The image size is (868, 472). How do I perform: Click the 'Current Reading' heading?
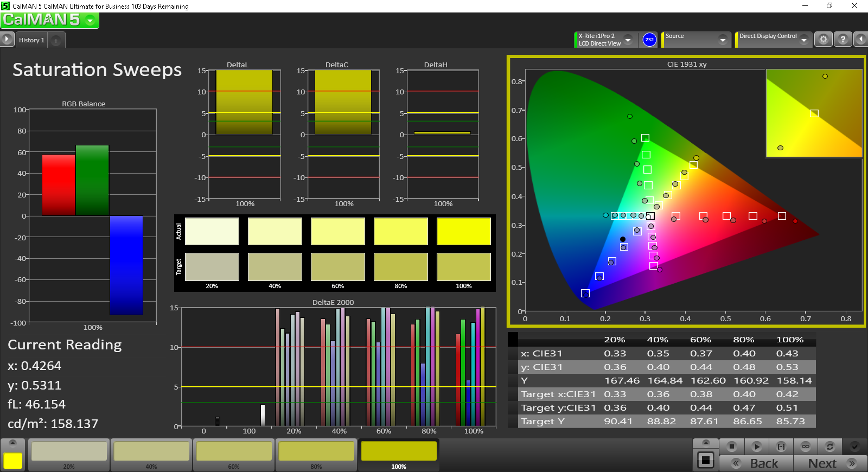click(x=65, y=345)
